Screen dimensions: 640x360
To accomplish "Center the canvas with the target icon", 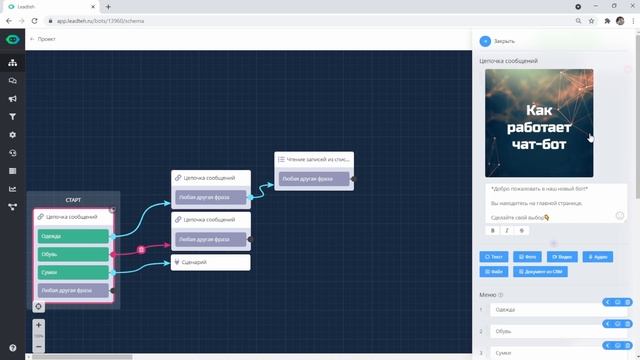I will tap(38, 307).
